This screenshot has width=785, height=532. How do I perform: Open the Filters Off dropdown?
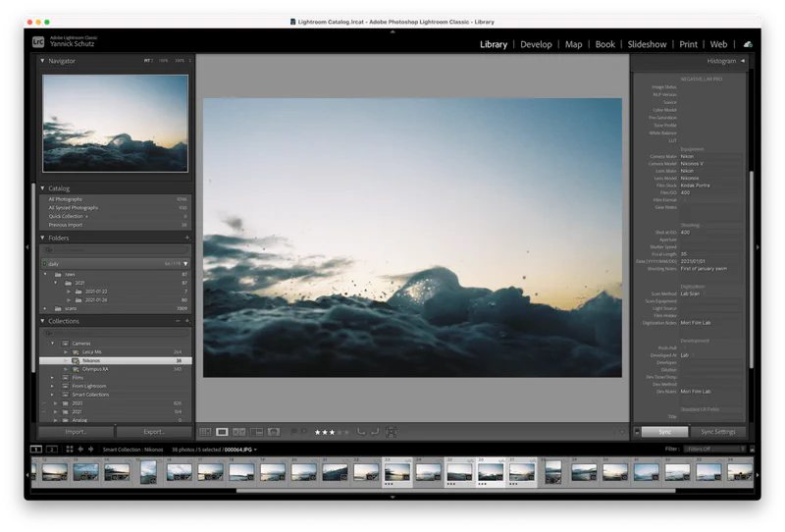coord(716,450)
